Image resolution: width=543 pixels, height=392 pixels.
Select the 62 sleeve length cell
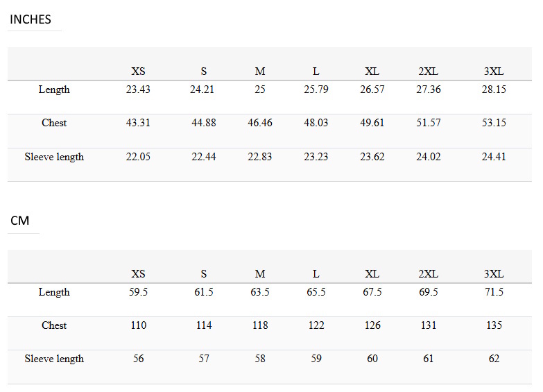coord(494,359)
